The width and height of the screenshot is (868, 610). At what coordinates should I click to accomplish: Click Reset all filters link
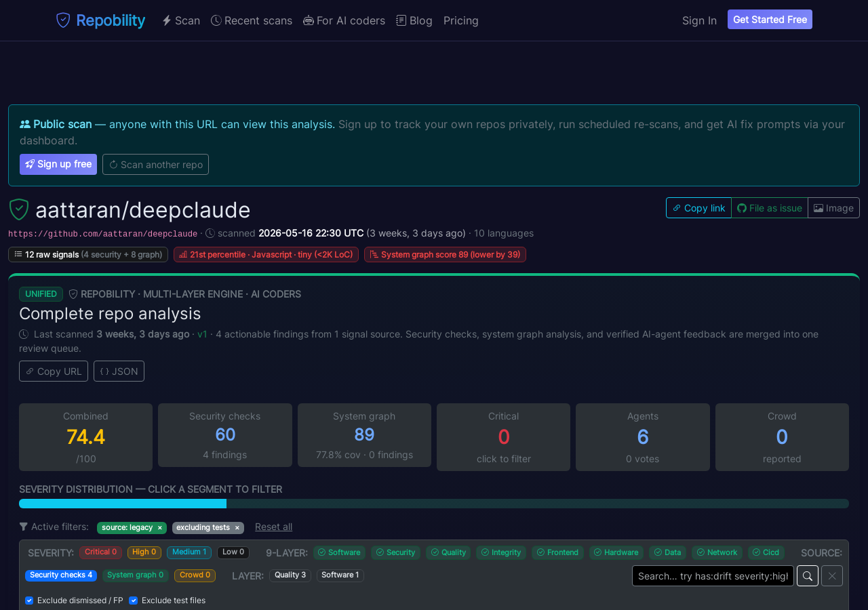click(x=274, y=527)
